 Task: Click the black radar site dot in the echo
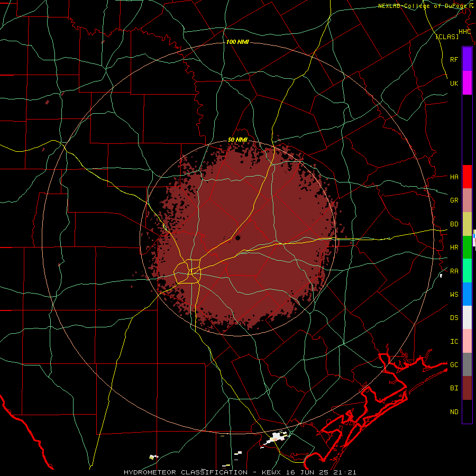pyautogui.click(x=237, y=238)
